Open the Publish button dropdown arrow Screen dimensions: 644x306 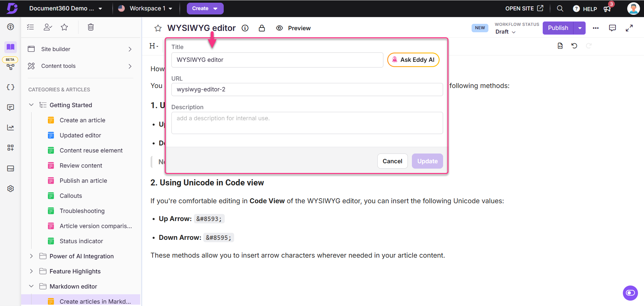coord(580,28)
